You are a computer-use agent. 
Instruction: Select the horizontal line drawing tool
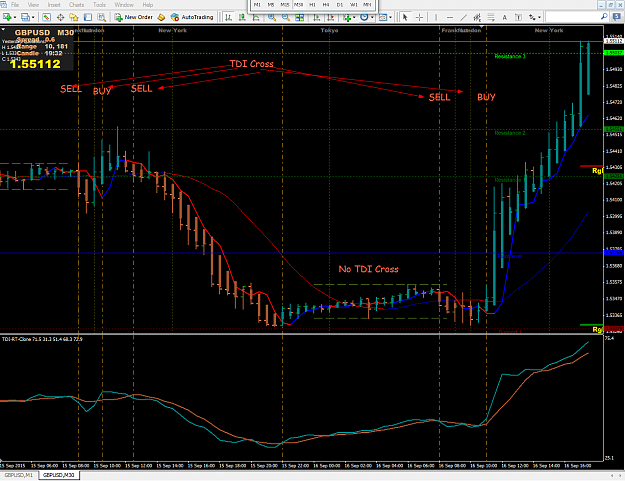(450, 17)
